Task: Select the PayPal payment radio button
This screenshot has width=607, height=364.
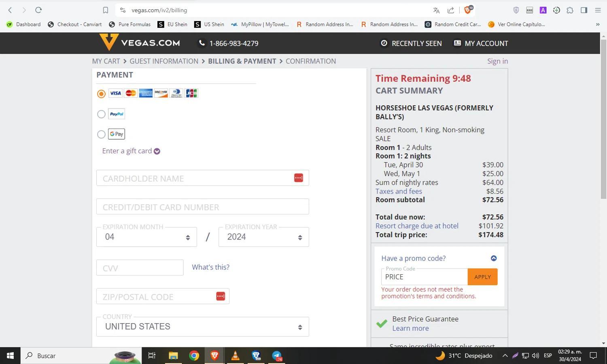Action: [x=101, y=114]
